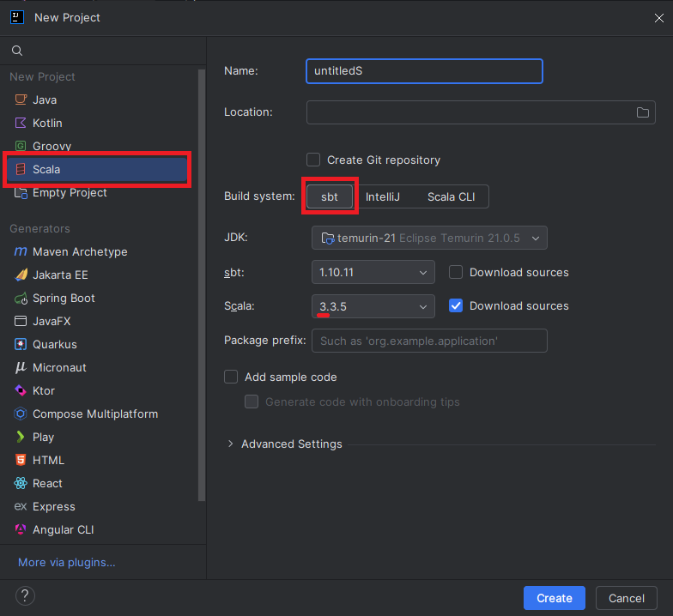Click the React generator icon
This screenshot has height=616, width=673.
(21, 484)
